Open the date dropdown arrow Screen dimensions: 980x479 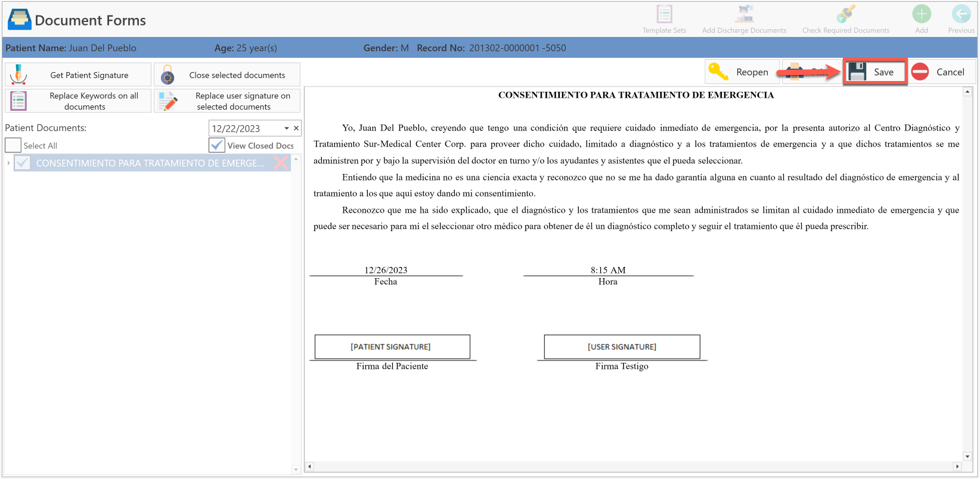[x=287, y=128]
